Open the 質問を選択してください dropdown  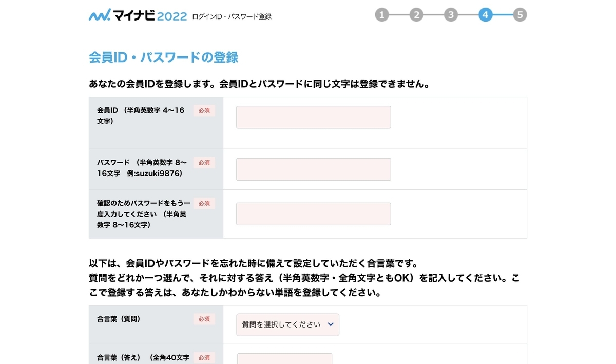(287, 324)
